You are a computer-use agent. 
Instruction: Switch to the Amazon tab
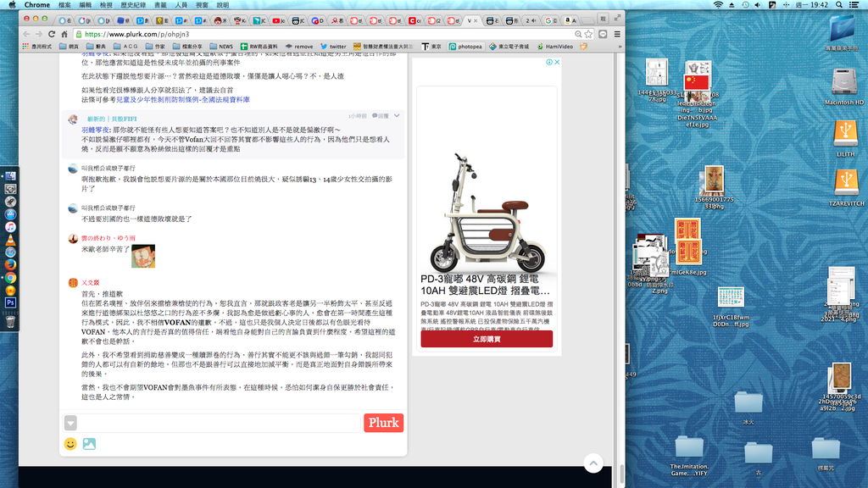570,20
